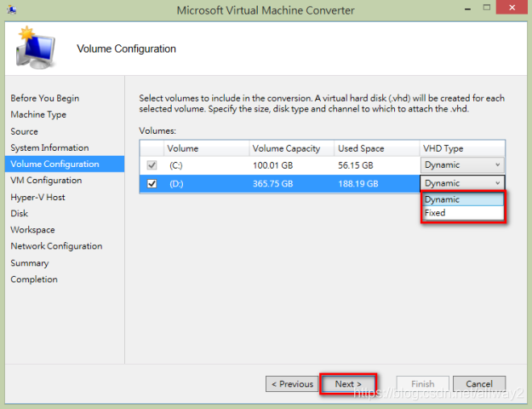
Task: Click the app icon in the title bar
Action: click(x=11, y=10)
